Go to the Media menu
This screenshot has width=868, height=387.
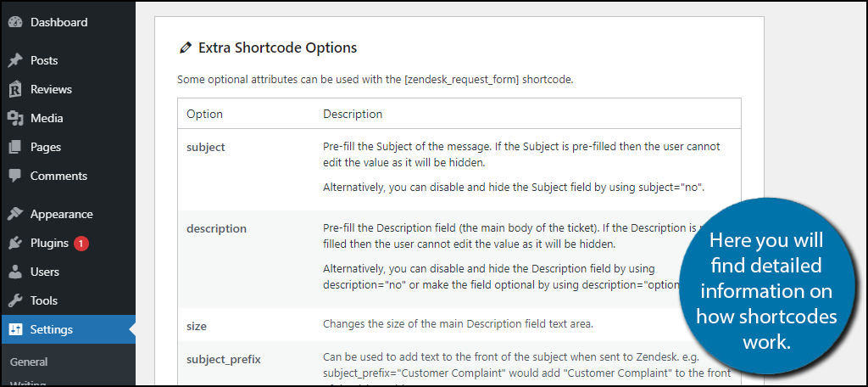[47, 119]
